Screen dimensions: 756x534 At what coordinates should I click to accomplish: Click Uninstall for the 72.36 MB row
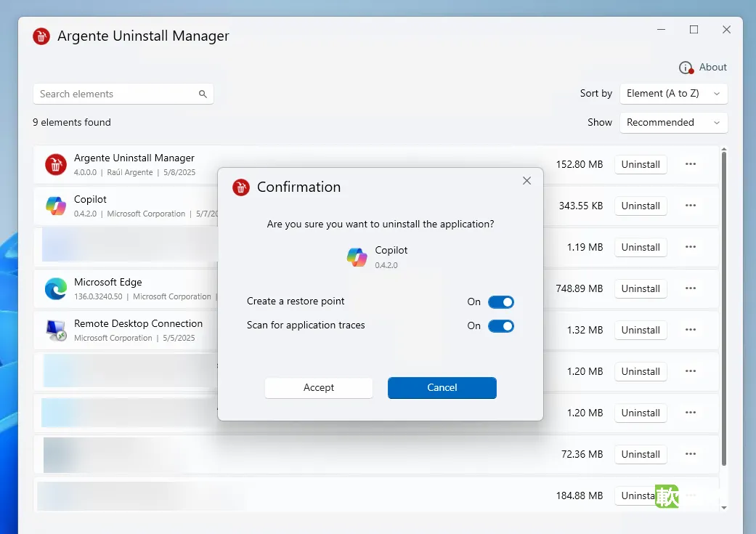click(x=641, y=454)
